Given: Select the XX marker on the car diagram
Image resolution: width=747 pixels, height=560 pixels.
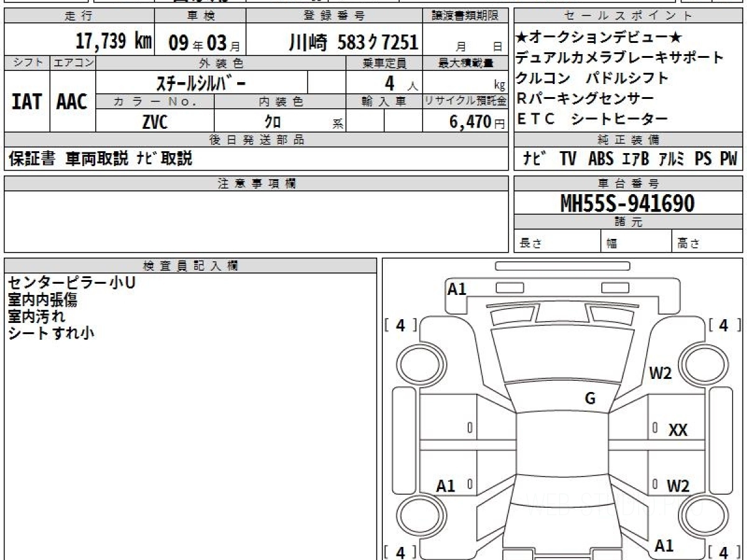Looking at the screenshot, I should [x=677, y=430].
